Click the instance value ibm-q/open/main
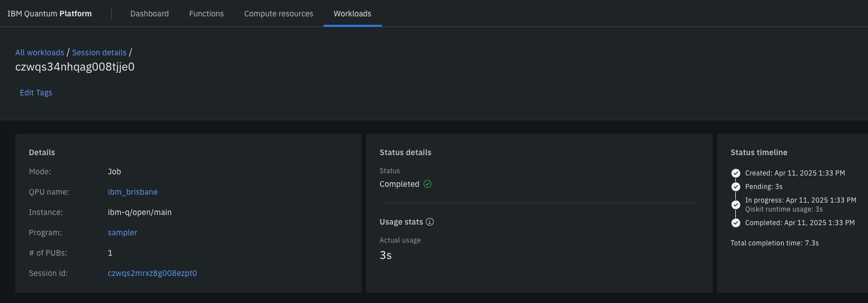The height and width of the screenshot is (303, 868). [x=139, y=212]
